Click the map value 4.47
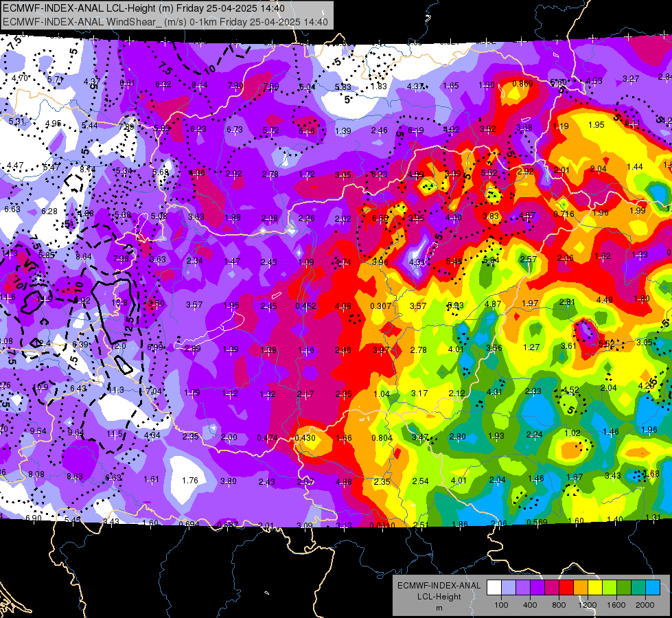This screenshot has height=618, width=672. 15,165
